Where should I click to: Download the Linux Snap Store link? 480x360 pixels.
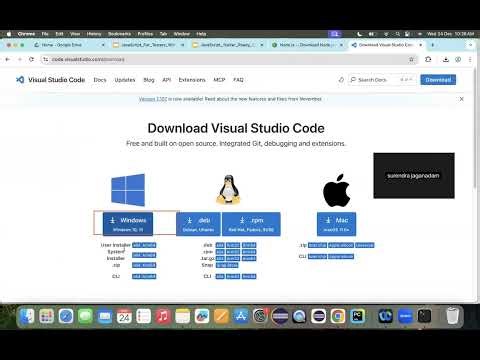pyautogui.click(x=227, y=265)
